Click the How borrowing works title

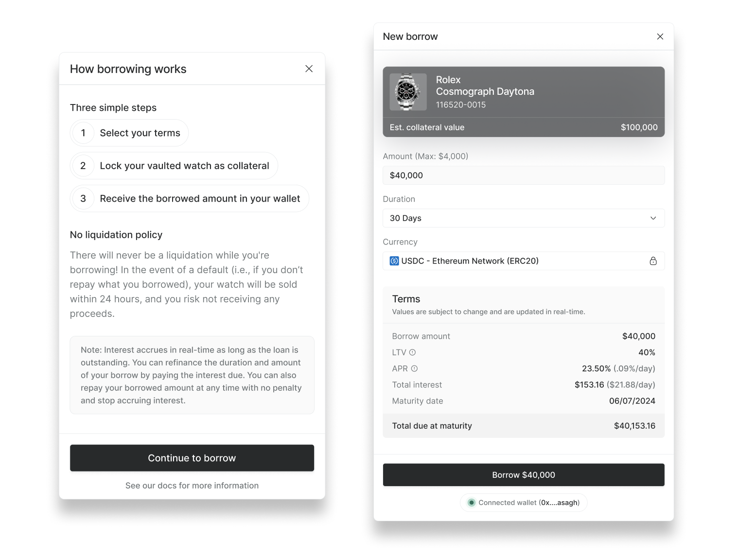(x=128, y=69)
